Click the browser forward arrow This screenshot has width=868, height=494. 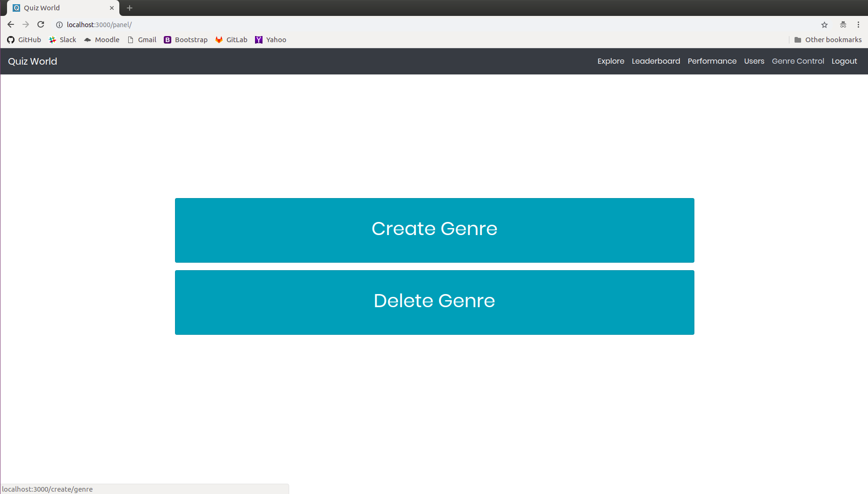click(x=26, y=25)
